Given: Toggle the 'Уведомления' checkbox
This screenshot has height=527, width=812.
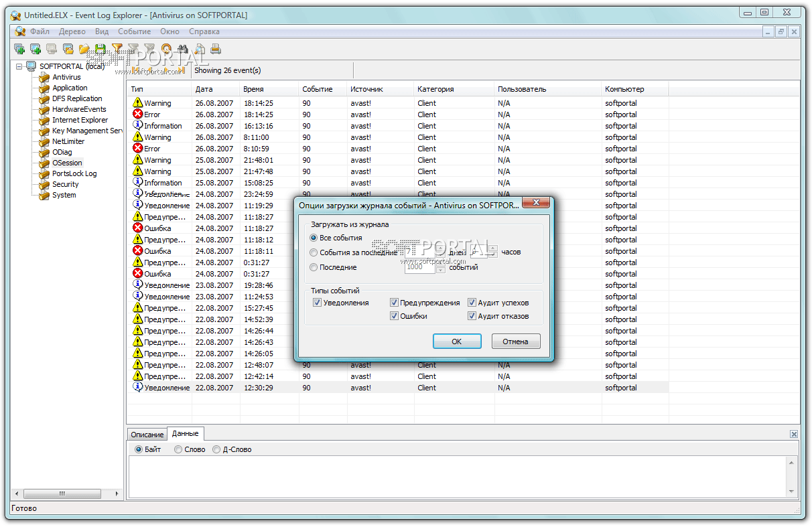Looking at the screenshot, I should click(x=317, y=303).
